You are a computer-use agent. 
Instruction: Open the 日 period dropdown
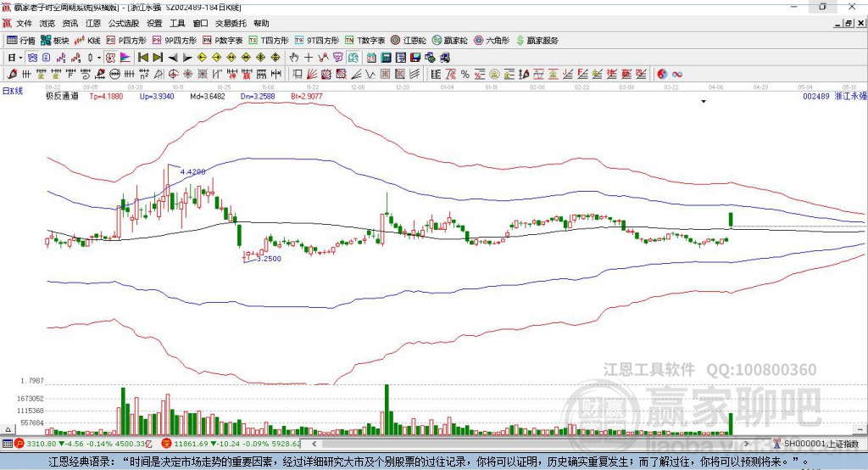tap(15, 58)
